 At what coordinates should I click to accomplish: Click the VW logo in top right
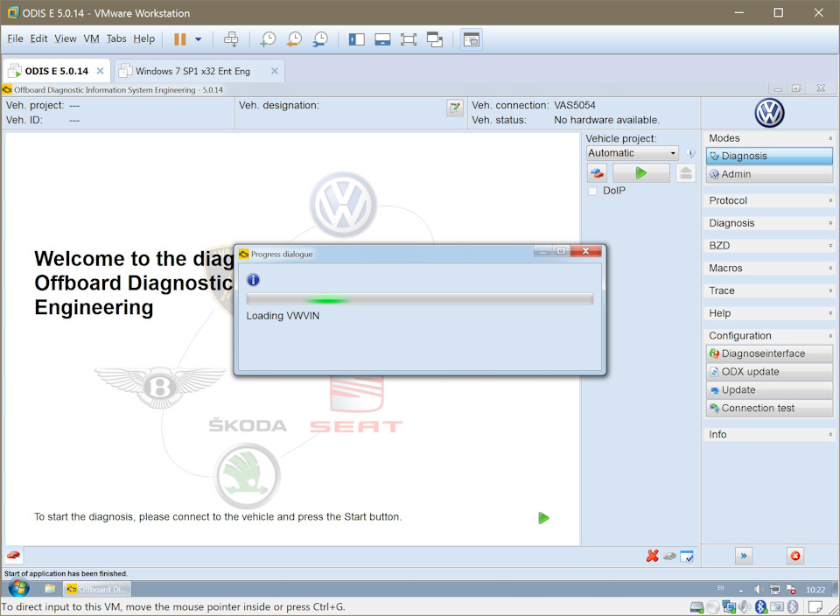click(x=769, y=113)
